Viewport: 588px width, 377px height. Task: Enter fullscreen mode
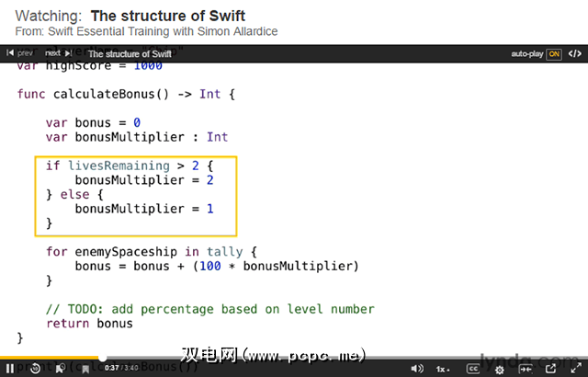(576, 369)
